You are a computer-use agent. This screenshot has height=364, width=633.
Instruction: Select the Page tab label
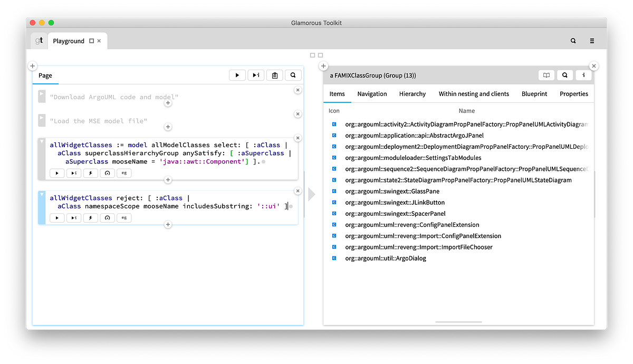(x=45, y=75)
